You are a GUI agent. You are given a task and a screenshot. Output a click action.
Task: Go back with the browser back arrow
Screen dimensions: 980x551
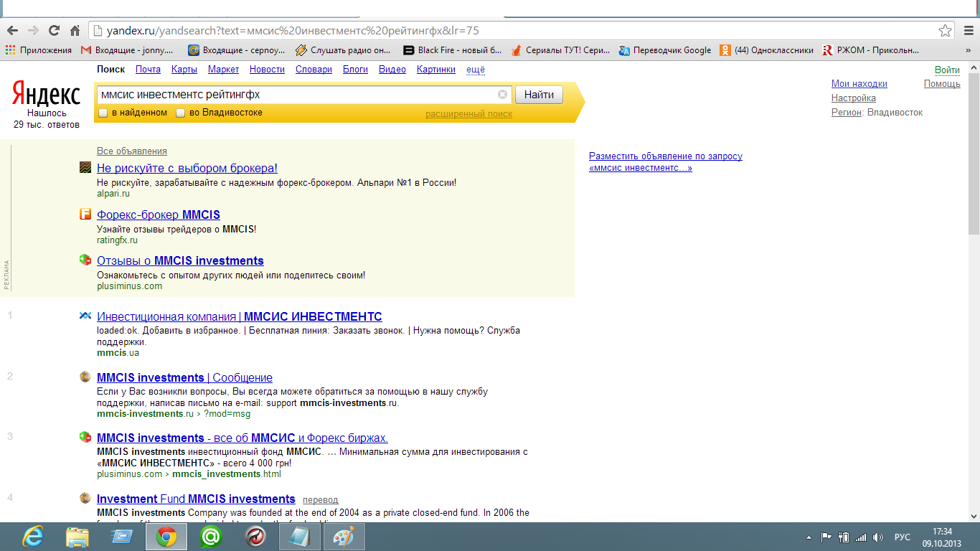pos(12,31)
